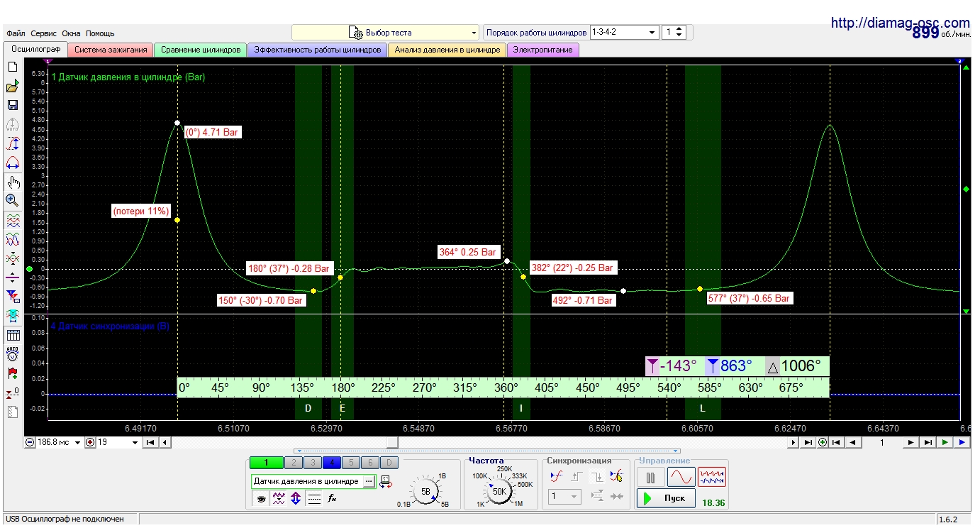The height and width of the screenshot is (528, 980).
Task: Open the Помощь menu
Action: click(100, 33)
